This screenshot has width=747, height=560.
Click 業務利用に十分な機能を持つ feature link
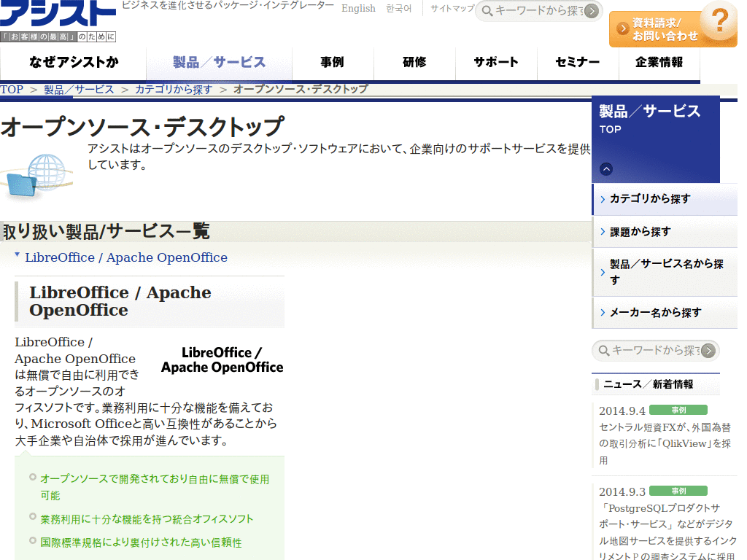[147, 519]
